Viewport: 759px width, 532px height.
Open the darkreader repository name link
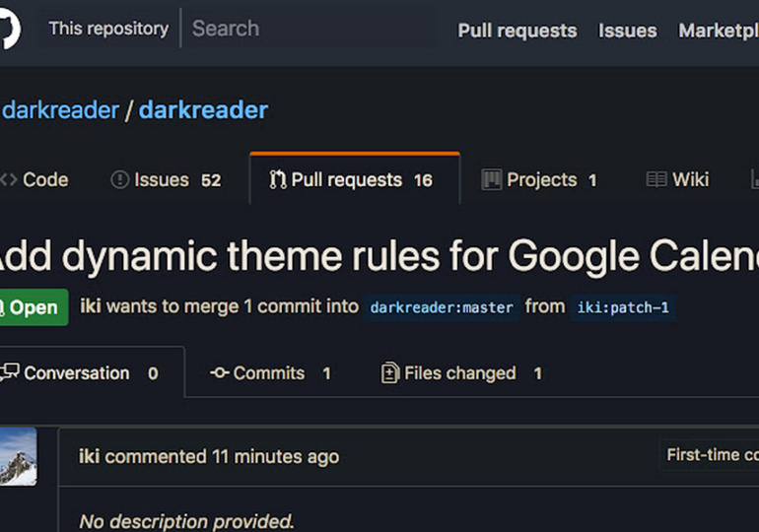tap(202, 110)
